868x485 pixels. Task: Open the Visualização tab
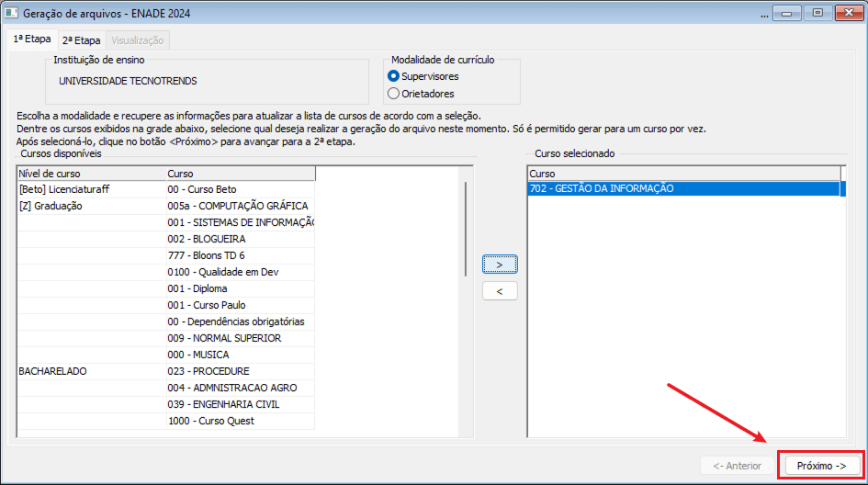pos(137,39)
